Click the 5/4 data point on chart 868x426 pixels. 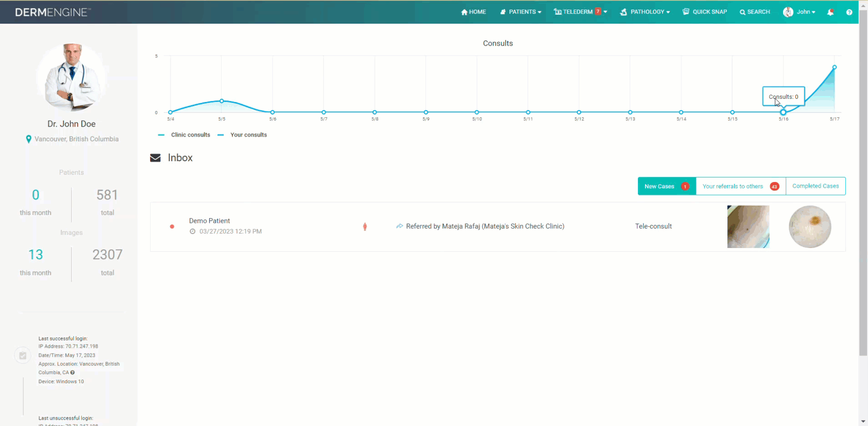tap(171, 112)
